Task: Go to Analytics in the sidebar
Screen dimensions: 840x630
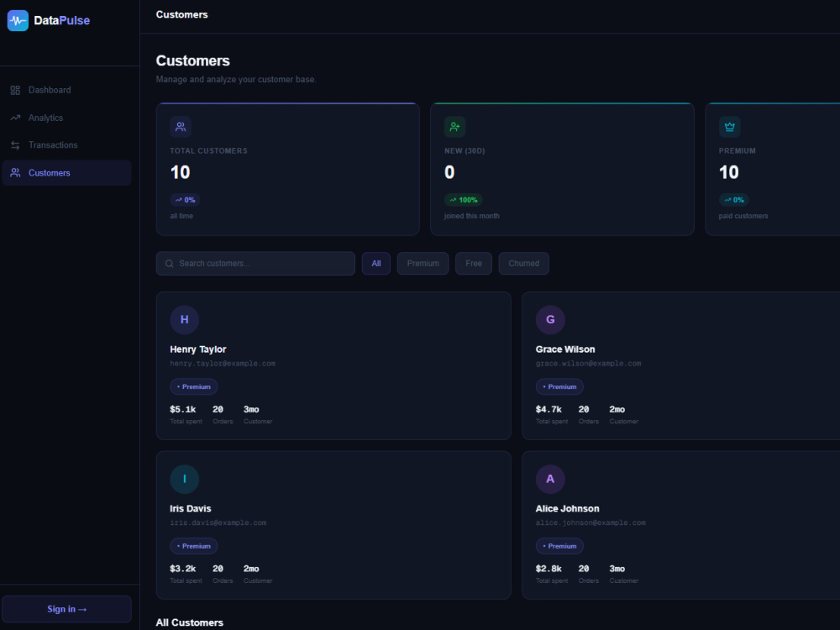Action: pos(66,118)
